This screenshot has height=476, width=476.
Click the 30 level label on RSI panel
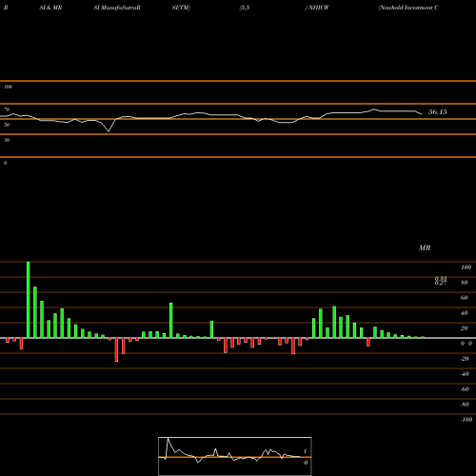(7, 140)
